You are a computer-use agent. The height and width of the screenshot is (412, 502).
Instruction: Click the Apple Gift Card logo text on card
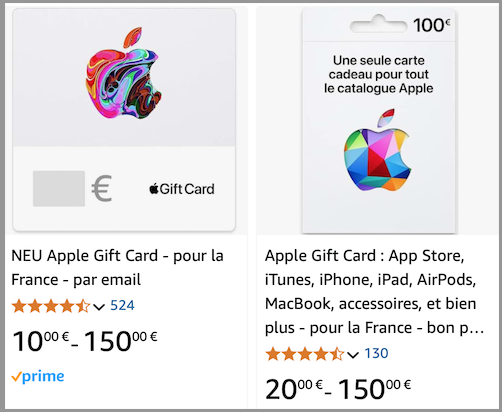click(x=182, y=189)
